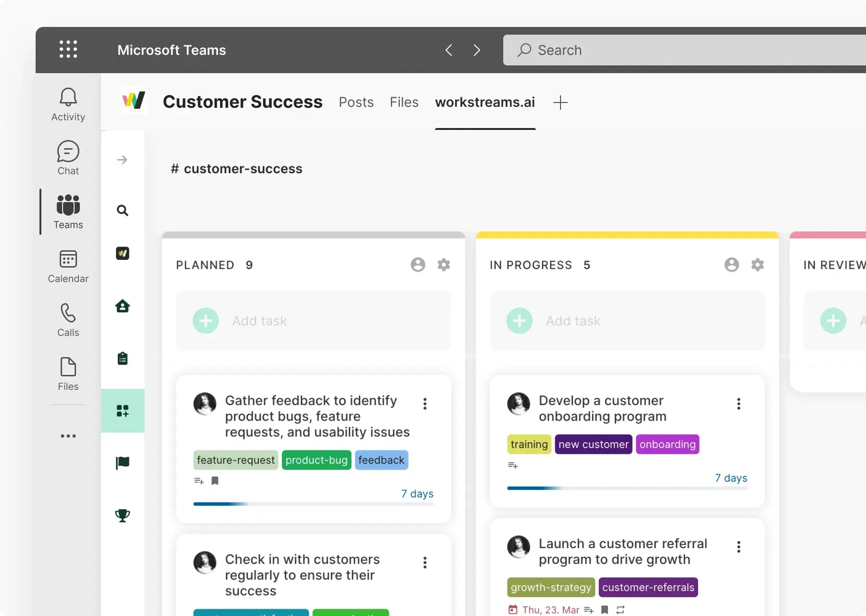Show more apps via ellipsis in sidebar

pyautogui.click(x=68, y=436)
